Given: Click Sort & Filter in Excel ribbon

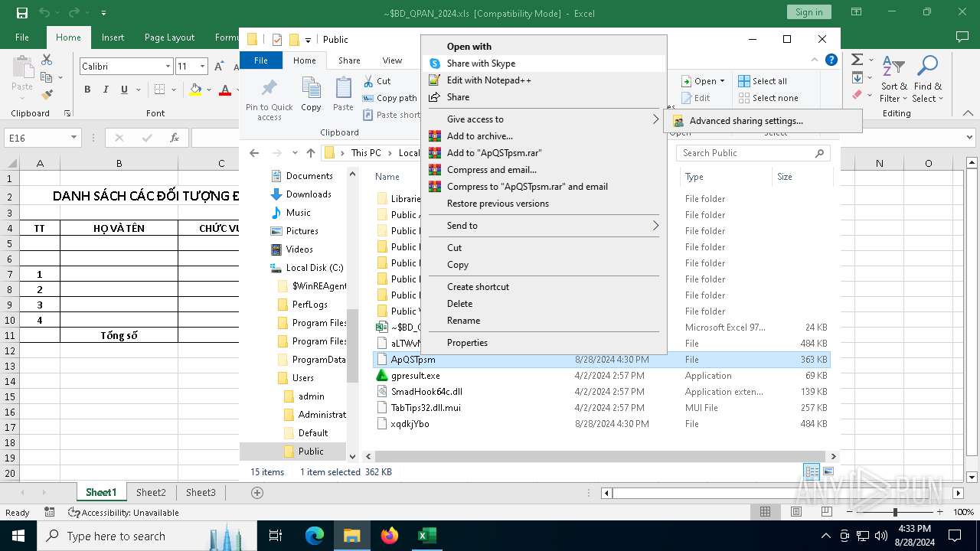Looking at the screenshot, I should pos(893,80).
